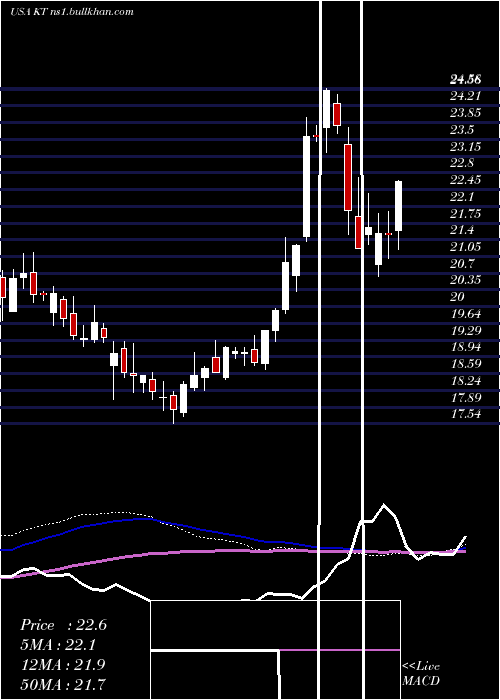The image size is (500, 700).
Task: Click the 23.5 price axis label
Action: point(462,130)
